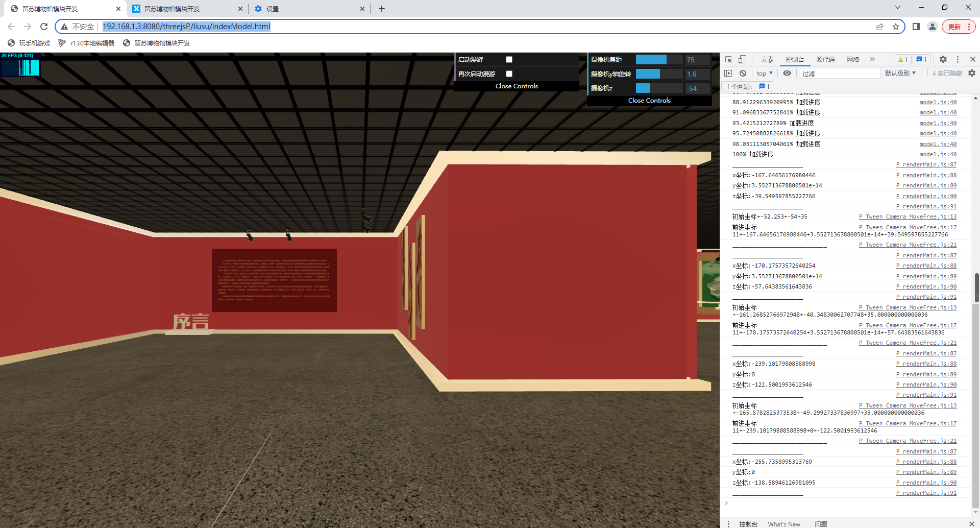
Task: View the 不安全 site security warning
Action: tap(78, 27)
